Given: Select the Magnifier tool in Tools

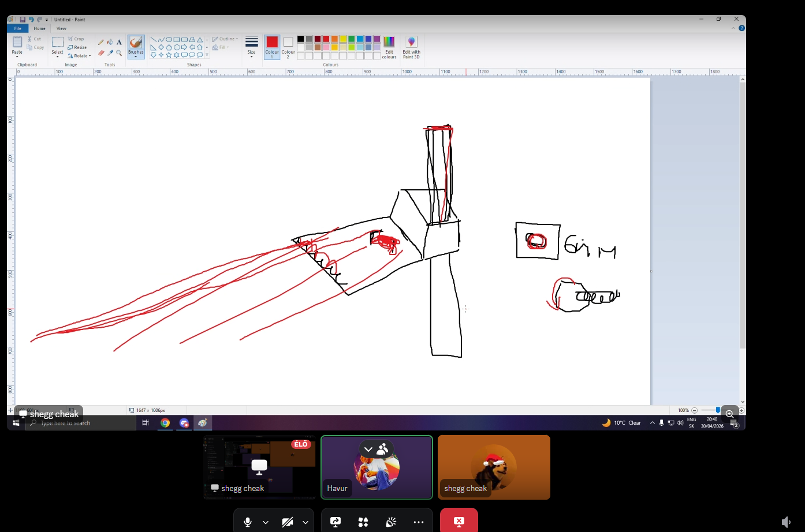Looking at the screenshot, I should (119, 53).
